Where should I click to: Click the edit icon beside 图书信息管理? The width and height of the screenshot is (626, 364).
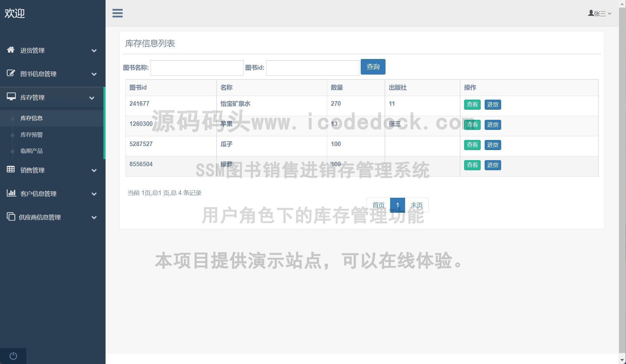tap(11, 73)
